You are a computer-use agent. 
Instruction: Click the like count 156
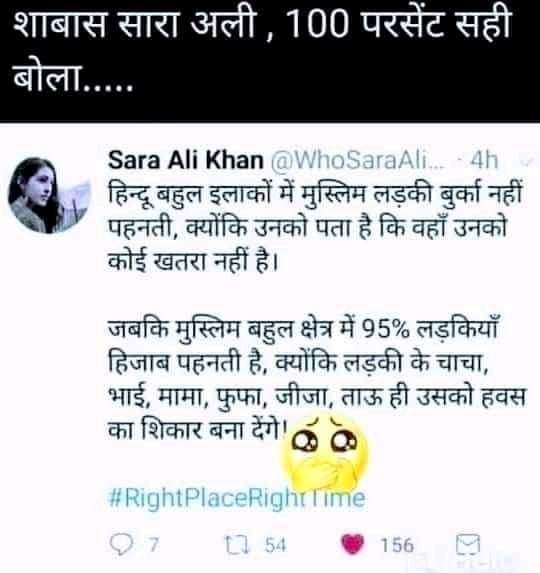tap(397, 545)
